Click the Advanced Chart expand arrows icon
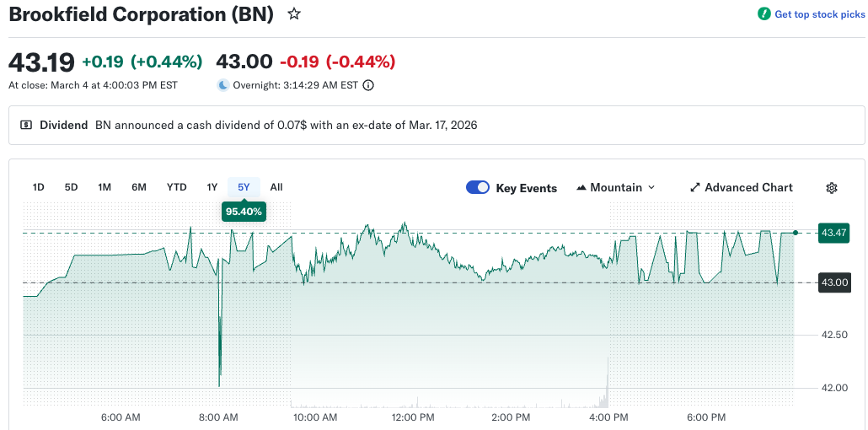The image size is (868, 430). point(695,188)
